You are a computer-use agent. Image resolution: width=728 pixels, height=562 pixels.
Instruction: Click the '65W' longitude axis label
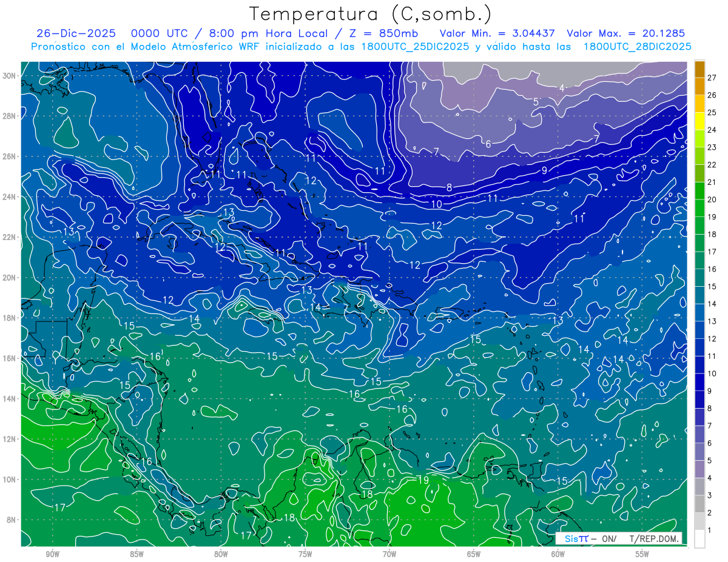[x=474, y=554]
